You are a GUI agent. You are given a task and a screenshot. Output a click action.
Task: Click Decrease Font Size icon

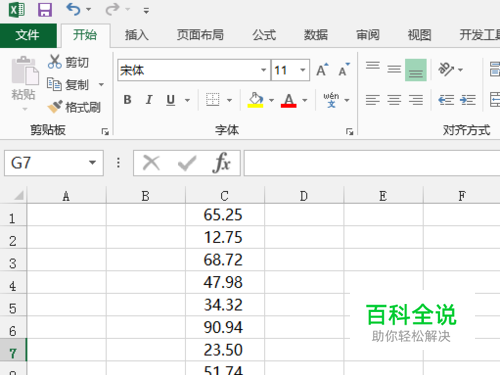click(344, 70)
